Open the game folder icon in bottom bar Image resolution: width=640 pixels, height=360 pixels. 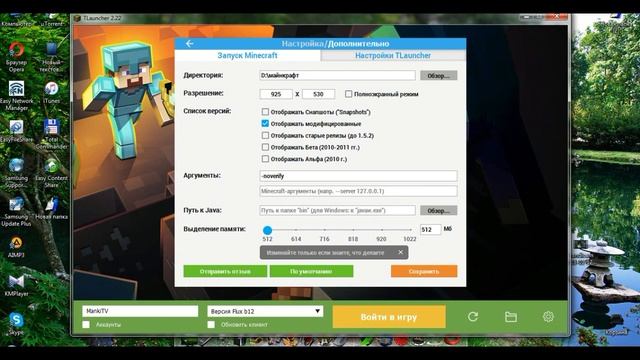point(511,317)
